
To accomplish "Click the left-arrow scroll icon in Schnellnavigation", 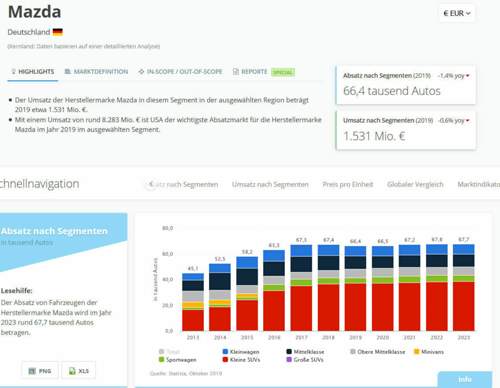I will pos(151,184).
